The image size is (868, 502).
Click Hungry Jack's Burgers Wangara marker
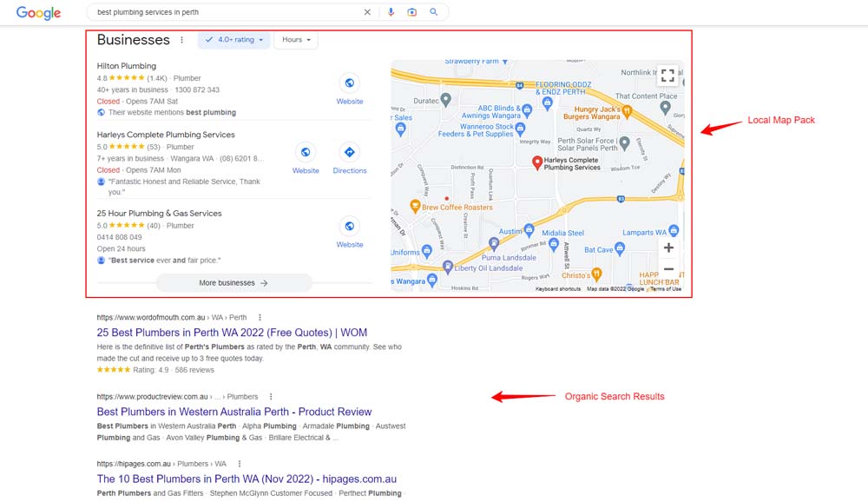pos(627,113)
